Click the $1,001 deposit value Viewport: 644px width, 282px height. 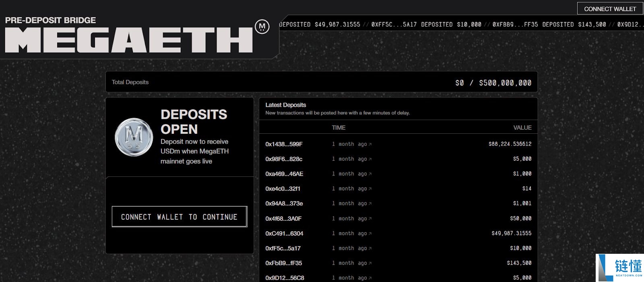click(522, 203)
